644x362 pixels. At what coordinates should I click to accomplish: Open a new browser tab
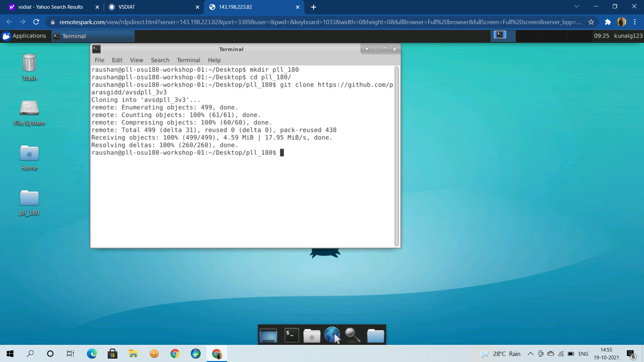[313, 7]
